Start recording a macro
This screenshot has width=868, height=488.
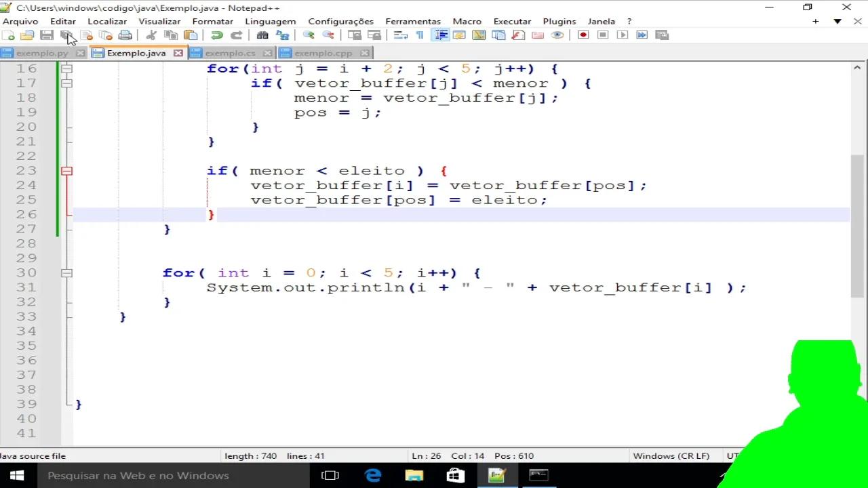pos(582,35)
